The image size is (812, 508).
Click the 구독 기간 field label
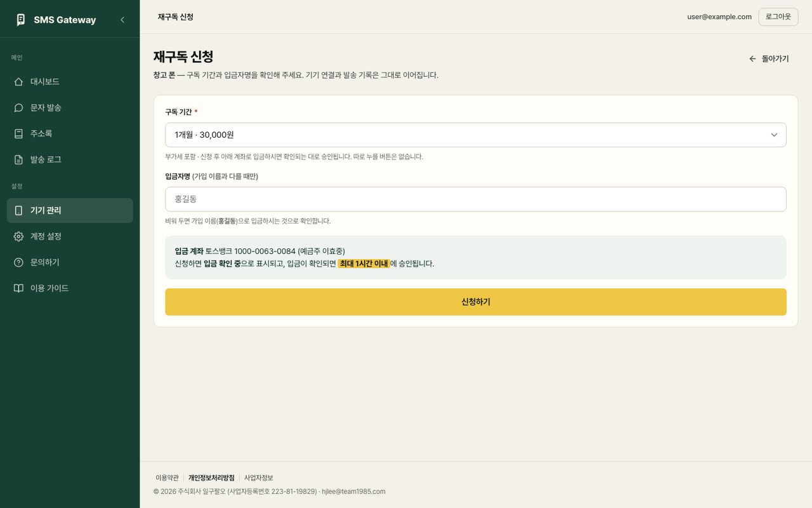pos(179,112)
